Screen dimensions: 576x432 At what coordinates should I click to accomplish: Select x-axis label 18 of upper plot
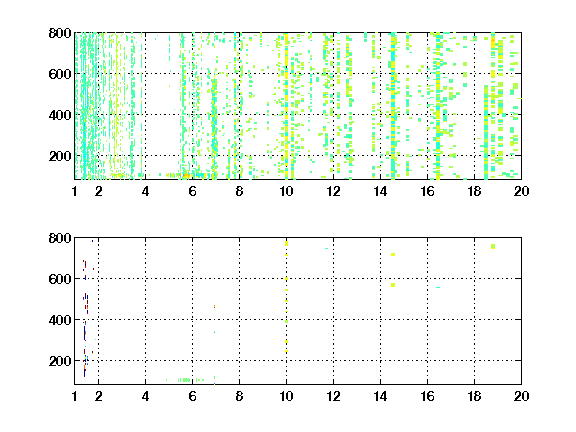474,191
